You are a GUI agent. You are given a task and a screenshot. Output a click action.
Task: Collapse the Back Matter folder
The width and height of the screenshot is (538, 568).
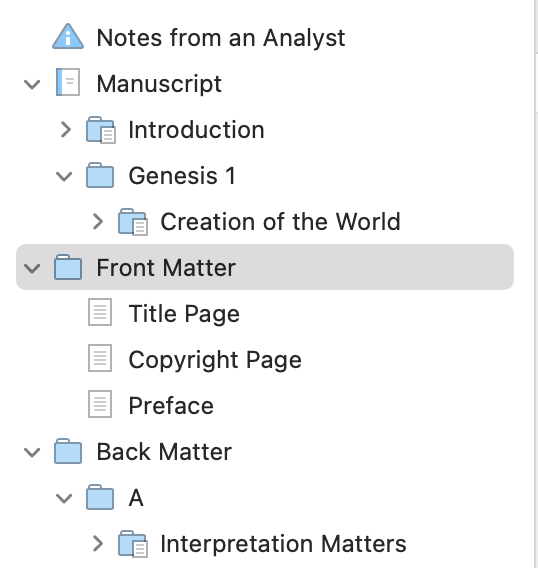pos(32,452)
